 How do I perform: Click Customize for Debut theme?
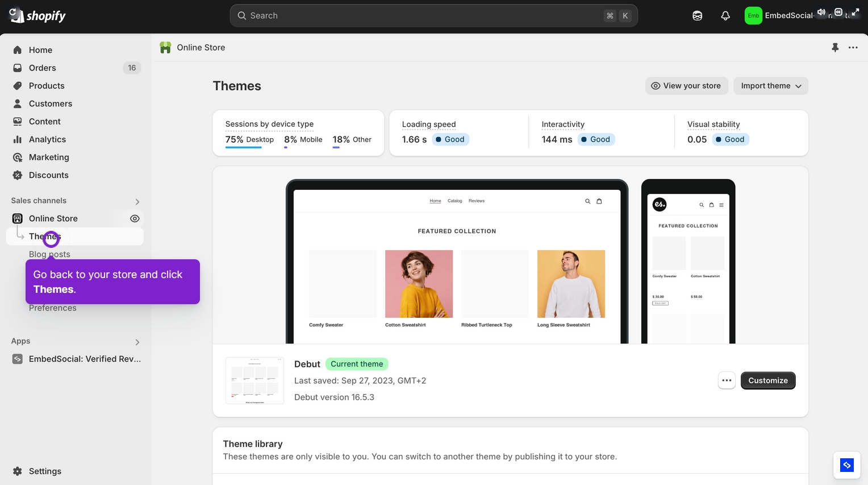[768, 380]
